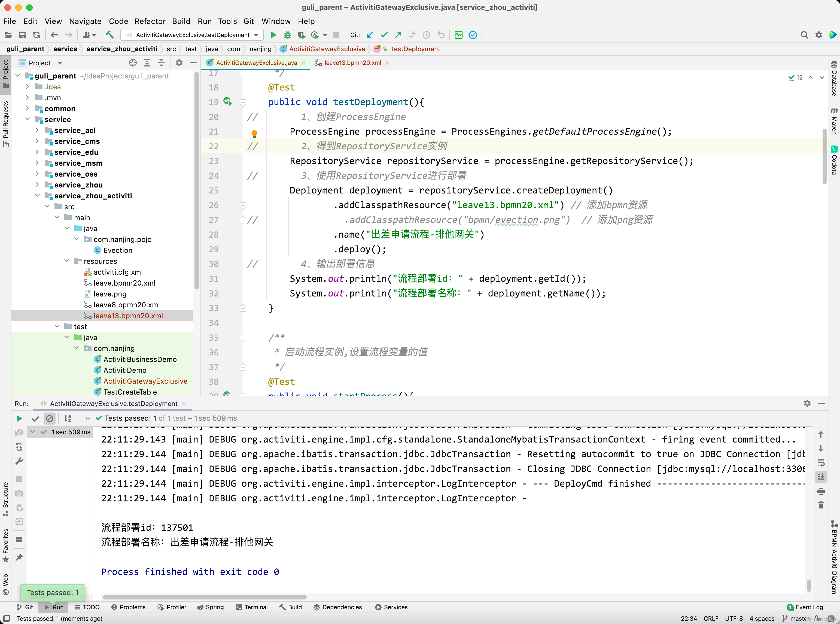Open the Terminal tool window
Viewport: 840px width, 624px height.
click(251, 607)
